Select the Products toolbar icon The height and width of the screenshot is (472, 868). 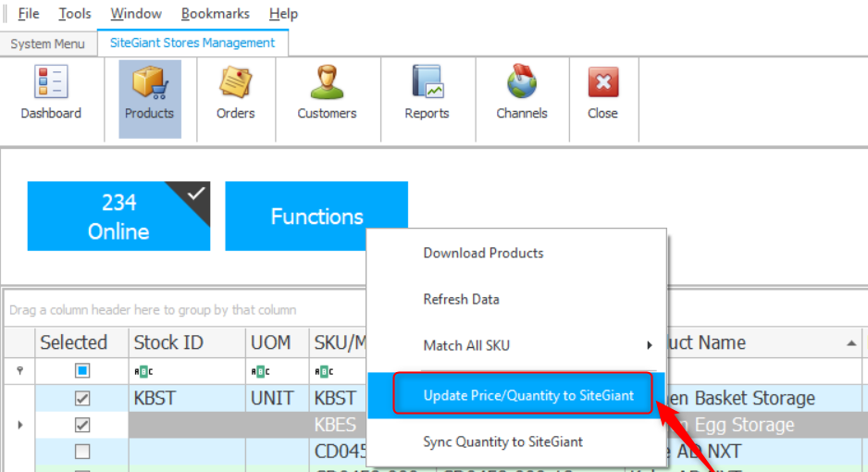[150, 98]
